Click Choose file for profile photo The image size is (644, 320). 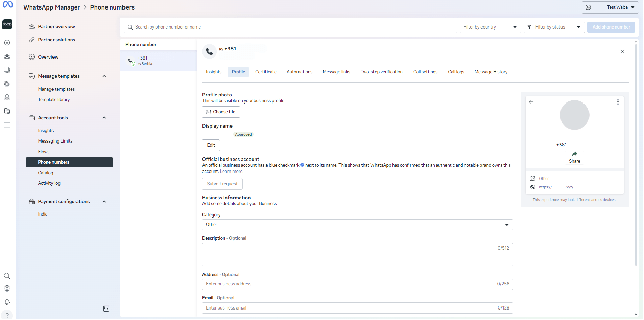coord(221,112)
